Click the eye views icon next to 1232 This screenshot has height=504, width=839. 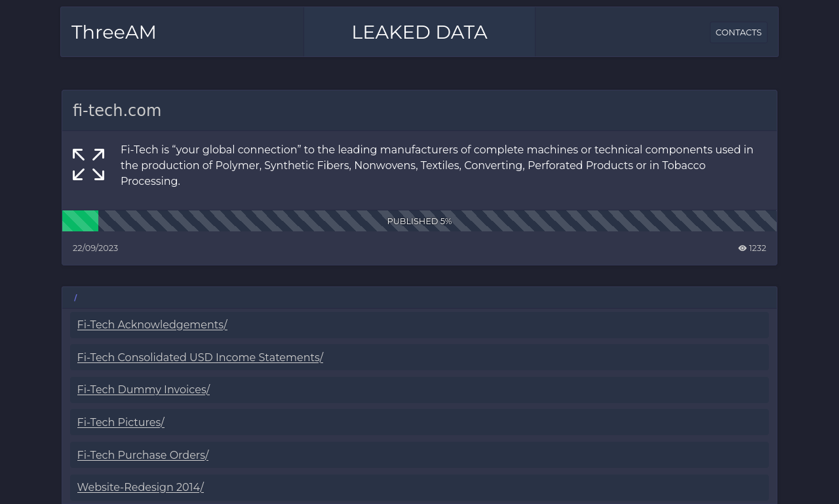(x=742, y=248)
